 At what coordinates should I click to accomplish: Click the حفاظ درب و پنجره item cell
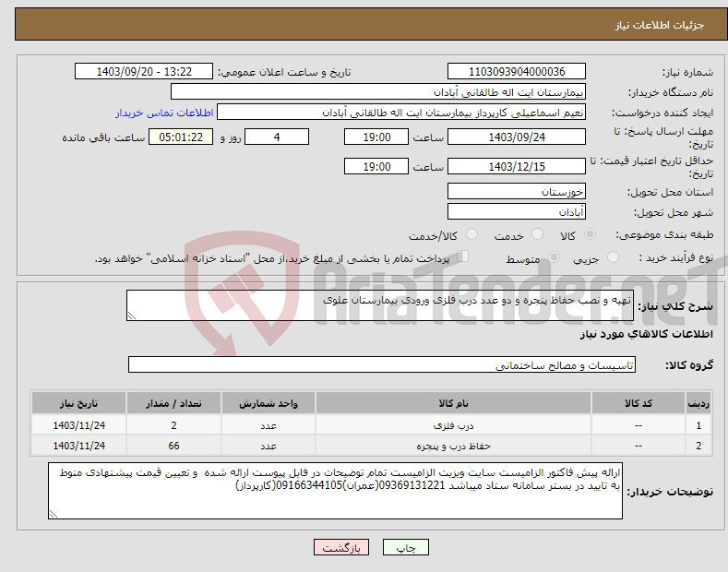tap(453, 446)
